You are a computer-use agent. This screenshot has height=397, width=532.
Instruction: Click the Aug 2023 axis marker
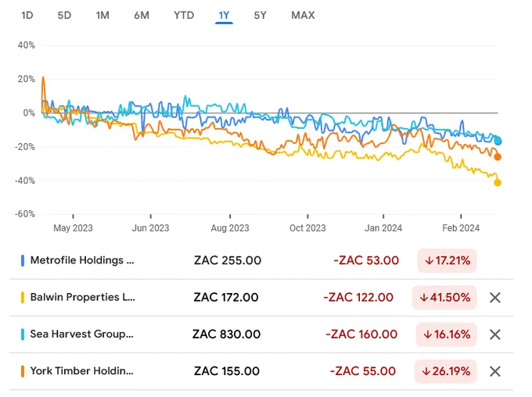pos(230,228)
